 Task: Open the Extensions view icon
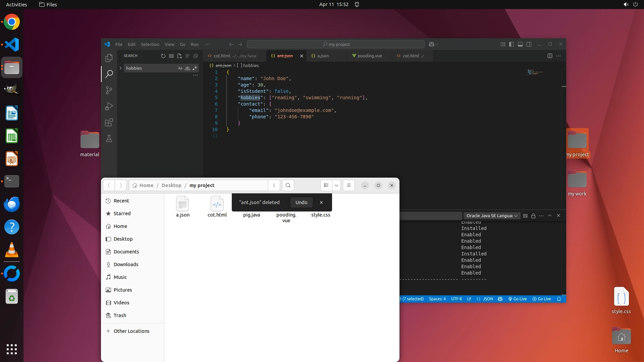click(x=109, y=122)
